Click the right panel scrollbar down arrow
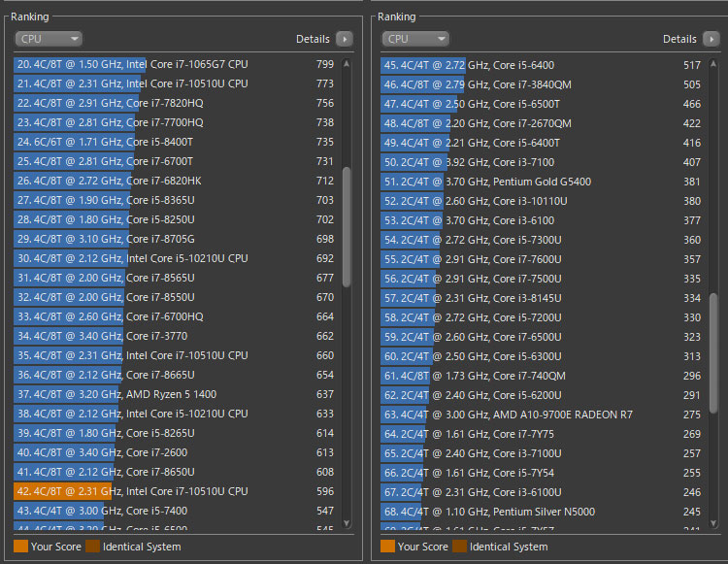Image resolution: width=728 pixels, height=564 pixels. click(x=713, y=523)
